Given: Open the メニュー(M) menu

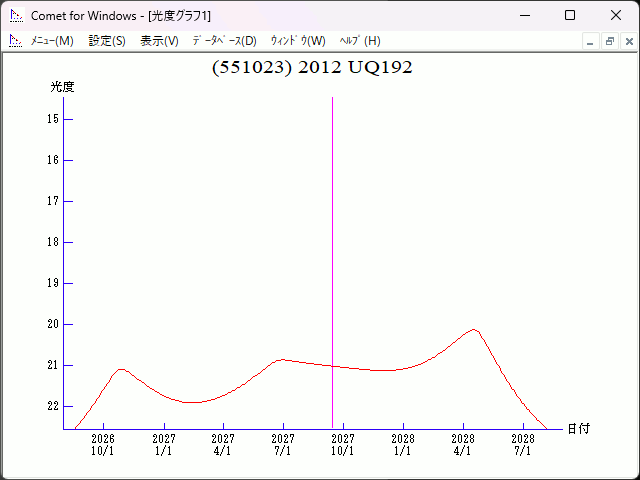Looking at the screenshot, I should [x=52, y=41].
